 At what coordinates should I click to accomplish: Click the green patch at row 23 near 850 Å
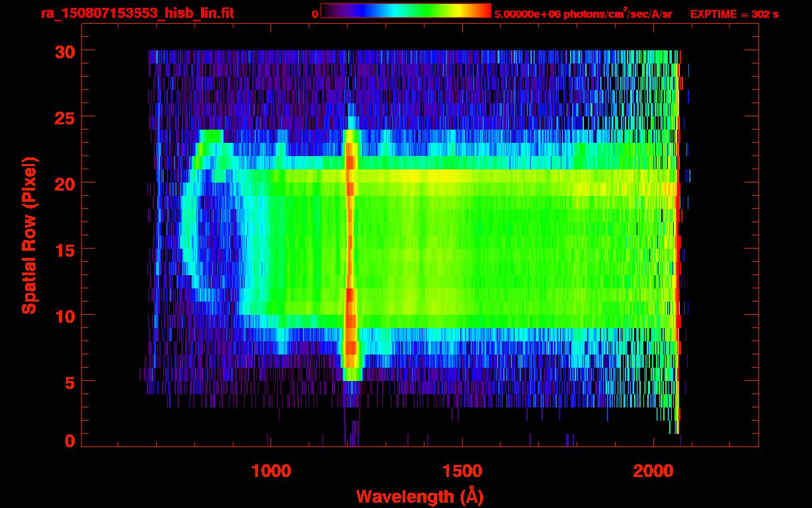[x=212, y=136]
